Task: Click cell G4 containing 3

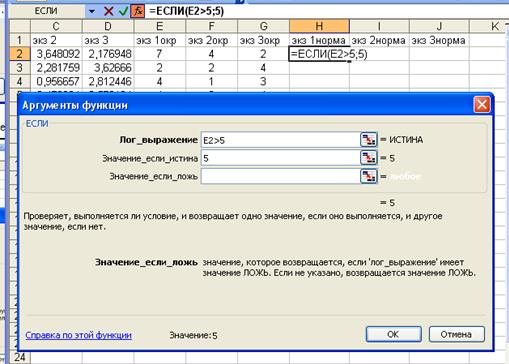Action: 263,81
